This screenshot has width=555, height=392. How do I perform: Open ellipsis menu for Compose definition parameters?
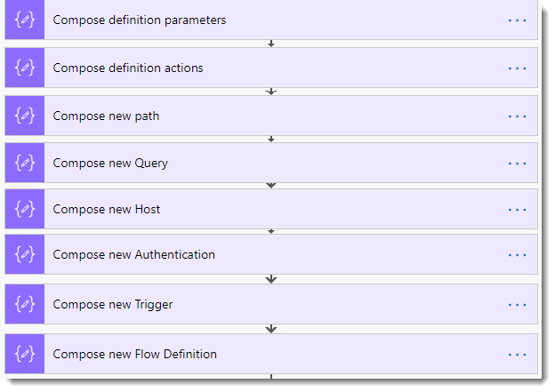[517, 20]
